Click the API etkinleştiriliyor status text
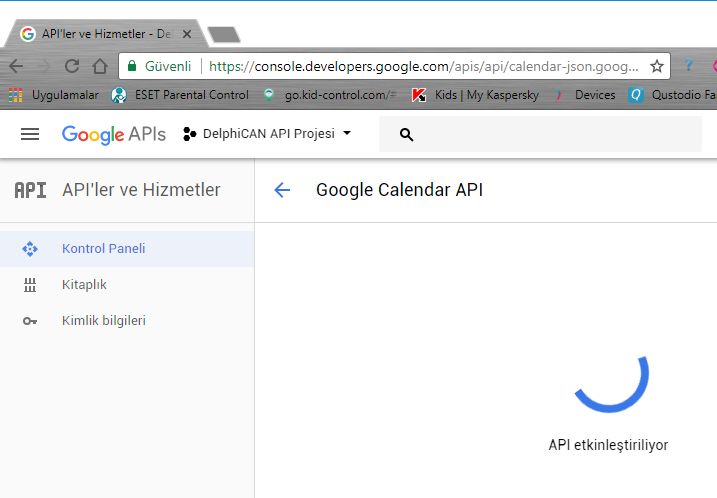This screenshot has height=498, width=717. tap(608, 444)
